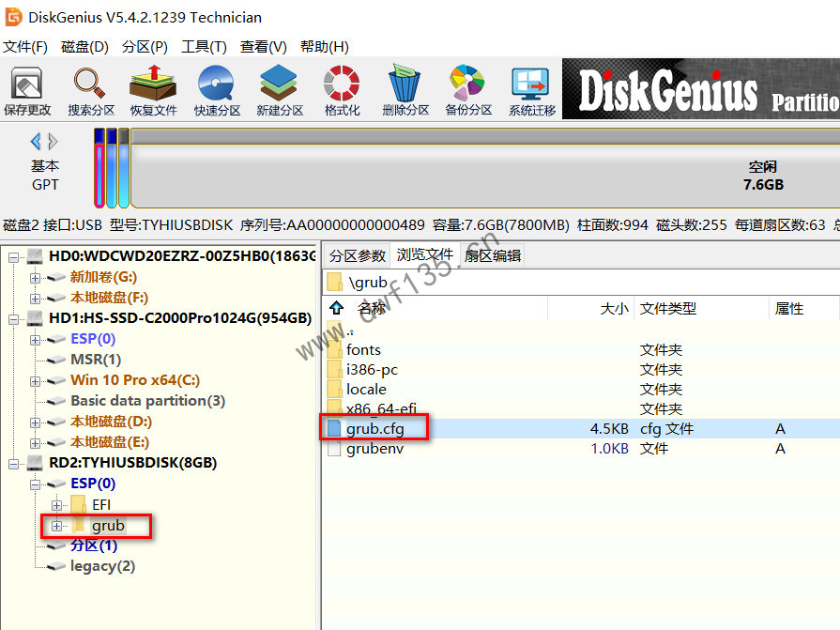Collapse the HD1 SSD disk node
The width and height of the screenshot is (840, 630).
point(14,319)
